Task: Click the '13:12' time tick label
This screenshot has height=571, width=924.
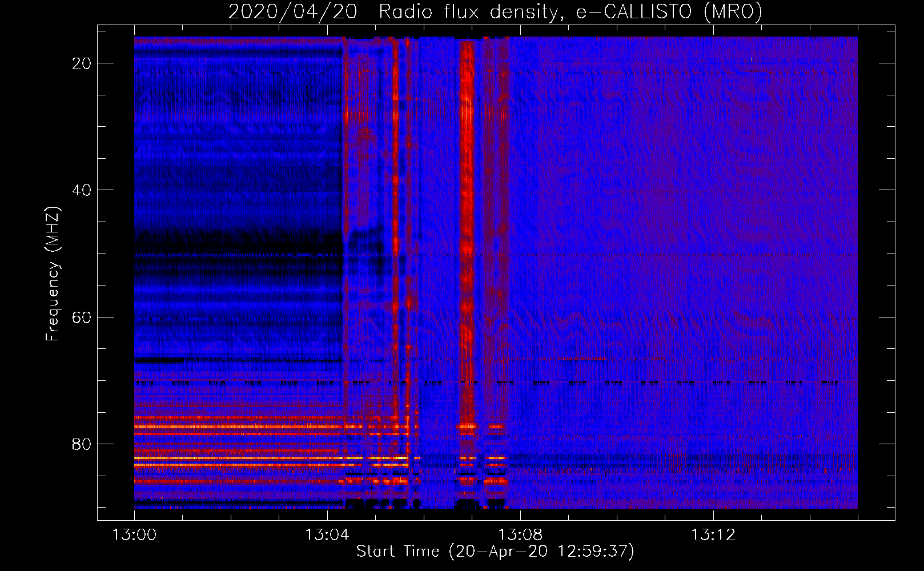Action: (x=713, y=535)
